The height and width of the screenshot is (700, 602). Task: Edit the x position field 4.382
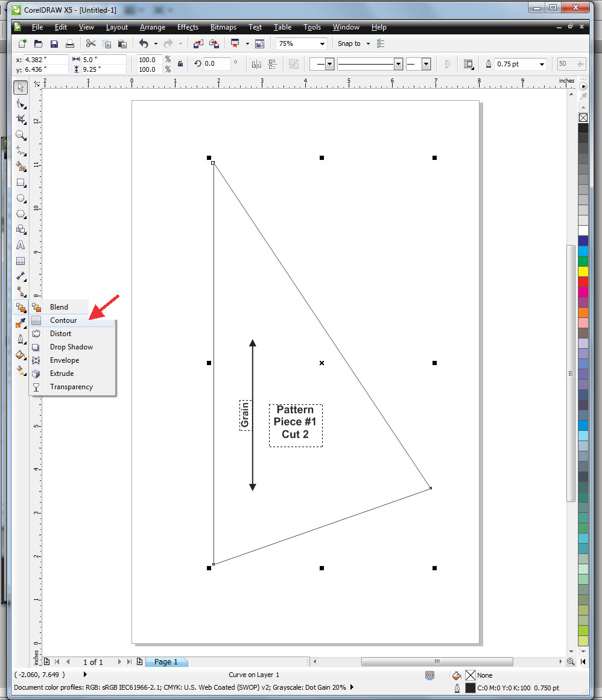pos(45,60)
